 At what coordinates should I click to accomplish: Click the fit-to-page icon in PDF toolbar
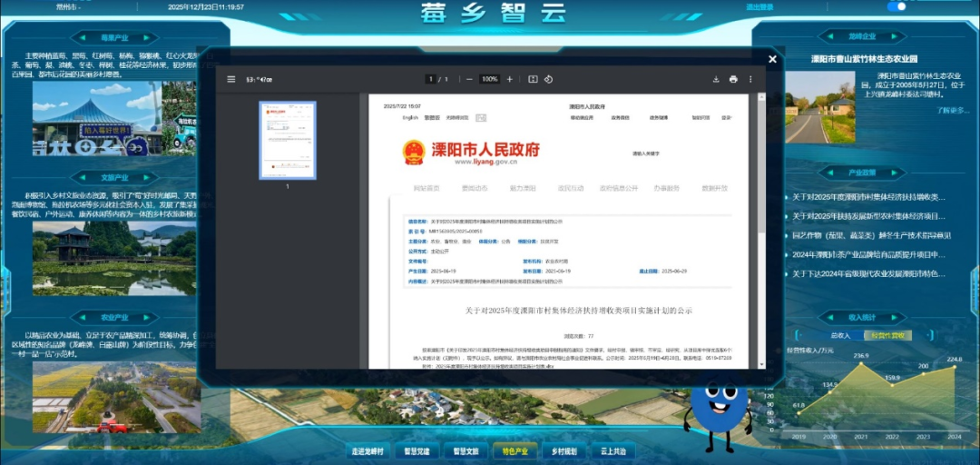[533, 79]
